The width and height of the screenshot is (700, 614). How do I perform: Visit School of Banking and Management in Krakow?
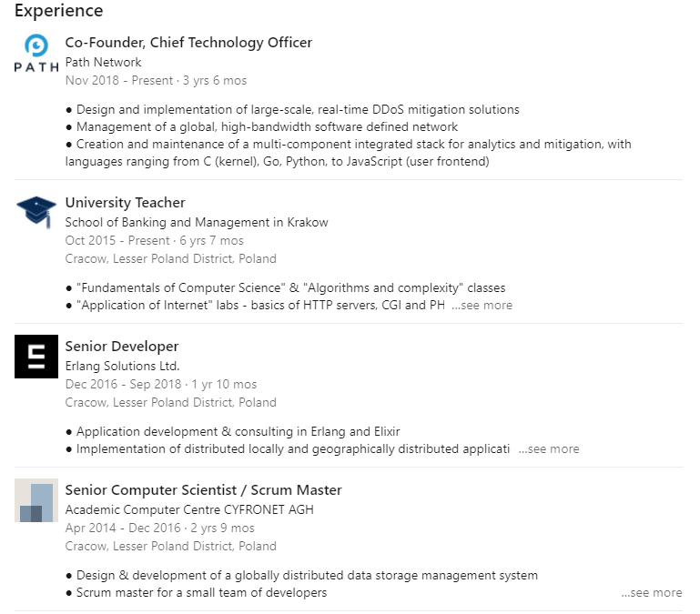pos(197,223)
